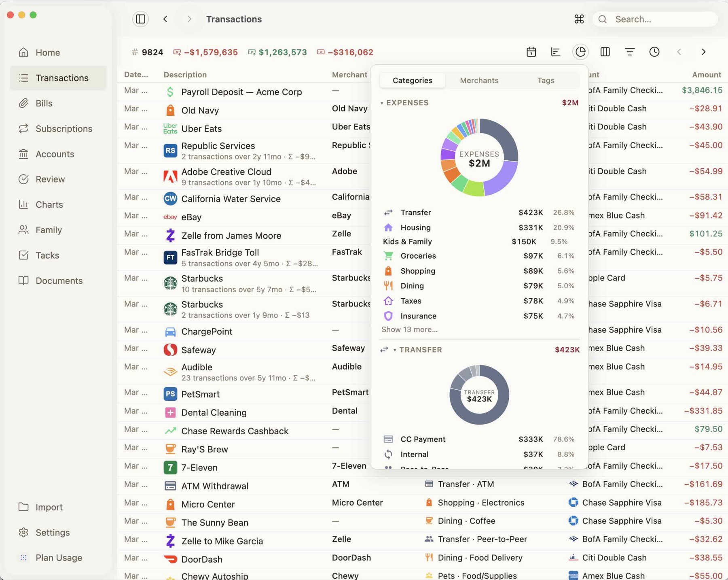Click the Shopping bag category icon
This screenshot has height=580, width=728.
point(388,271)
